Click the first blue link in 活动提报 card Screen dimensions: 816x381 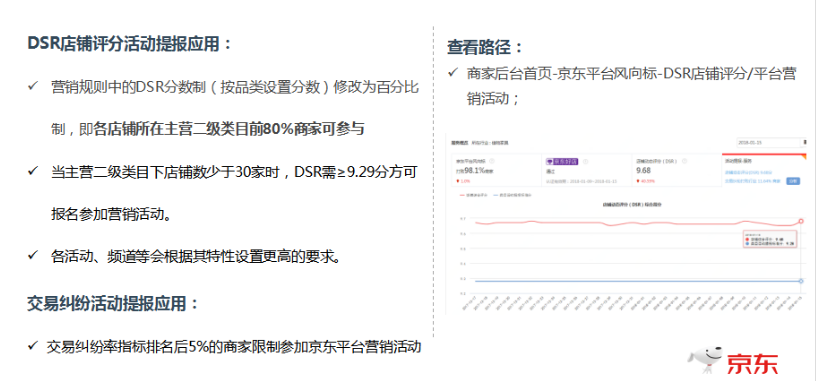[748, 172]
